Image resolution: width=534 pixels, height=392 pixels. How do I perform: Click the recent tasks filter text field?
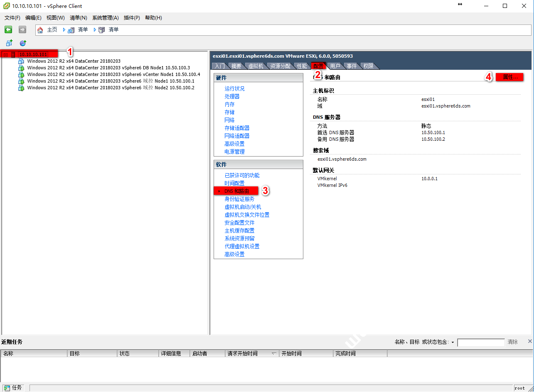(x=480, y=343)
